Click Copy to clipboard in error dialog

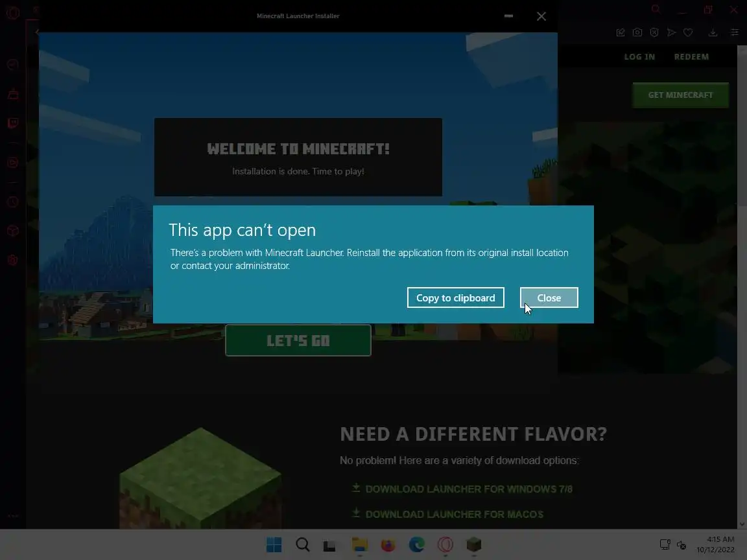pos(455,297)
